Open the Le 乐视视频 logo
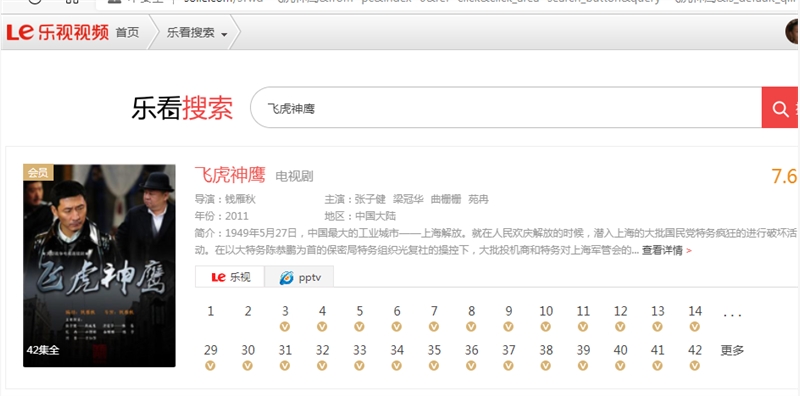This screenshot has width=800, height=396. pyautogui.click(x=58, y=33)
